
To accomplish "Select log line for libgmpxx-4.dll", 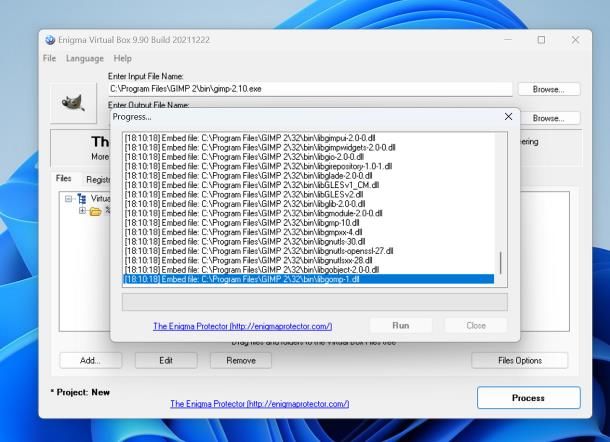I will click(308, 232).
